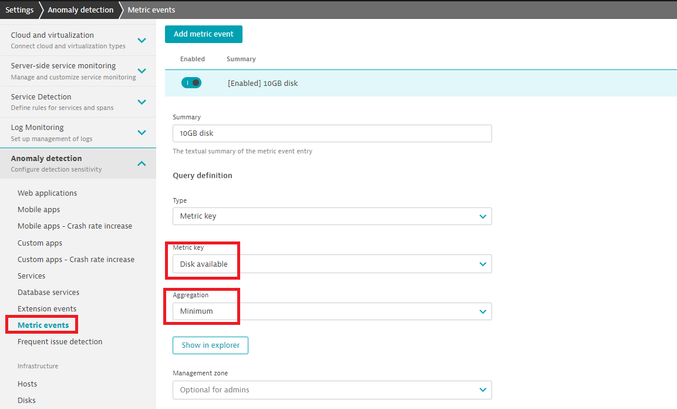This screenshot has height=409, width=677.
Task: Select Database services in sidebar
Action: click(48, 292)
